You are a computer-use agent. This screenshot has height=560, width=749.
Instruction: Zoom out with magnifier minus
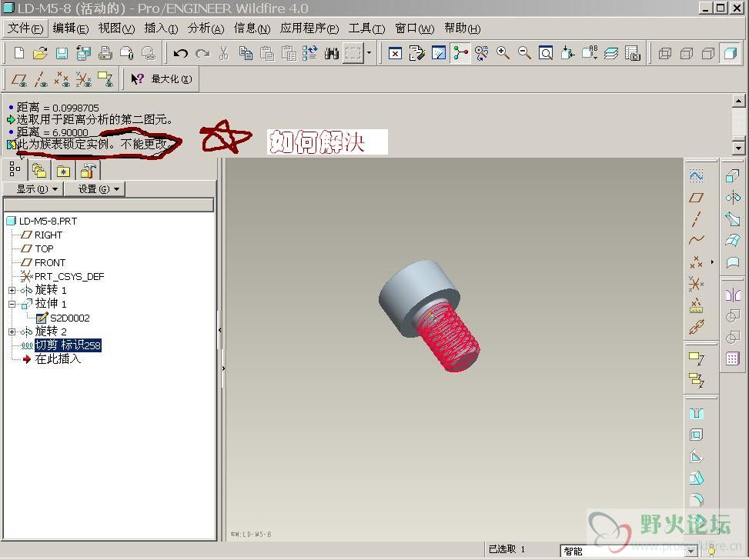(524, 53)
